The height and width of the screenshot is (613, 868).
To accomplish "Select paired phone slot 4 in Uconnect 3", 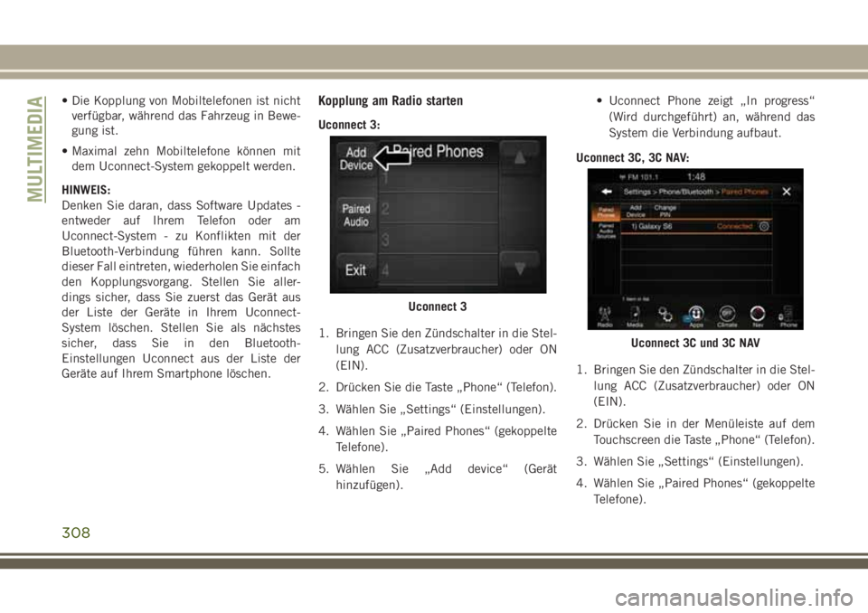I will point(439,270).
